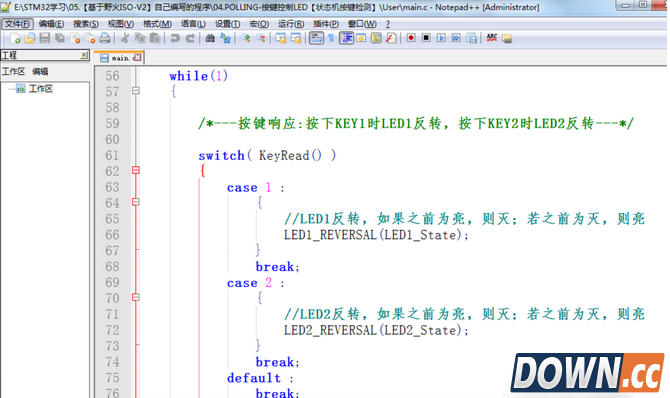Viewport: 670px width, 398px height.
Task: Save the recorded macro icon
Action: 471,38
